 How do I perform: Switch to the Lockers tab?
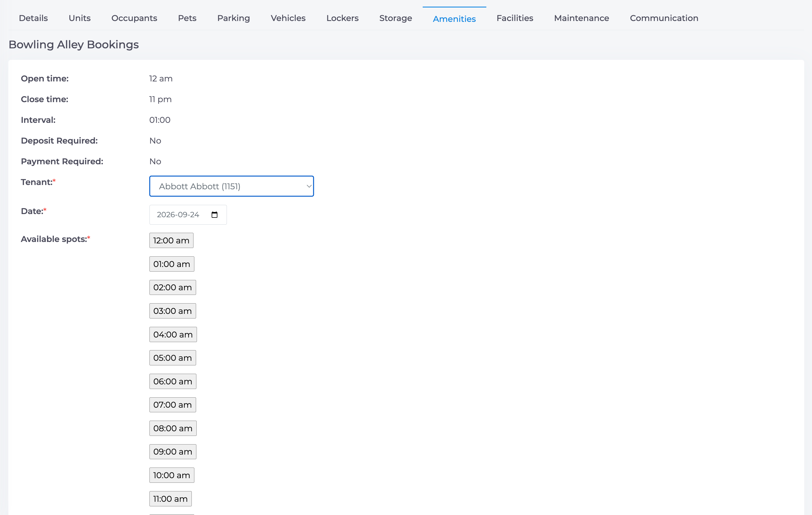(x=342, y=18)
